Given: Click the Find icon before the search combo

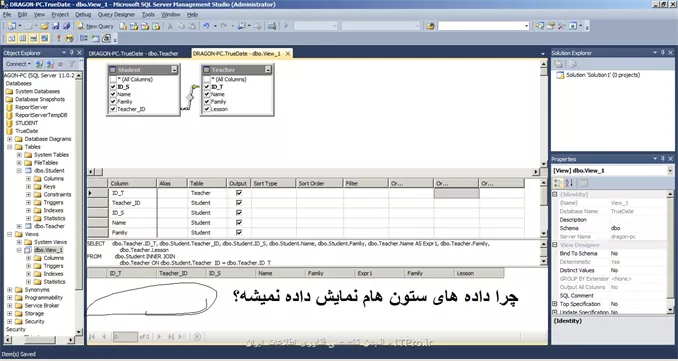Looking at the screenshot, I should [x=430, y=26].
